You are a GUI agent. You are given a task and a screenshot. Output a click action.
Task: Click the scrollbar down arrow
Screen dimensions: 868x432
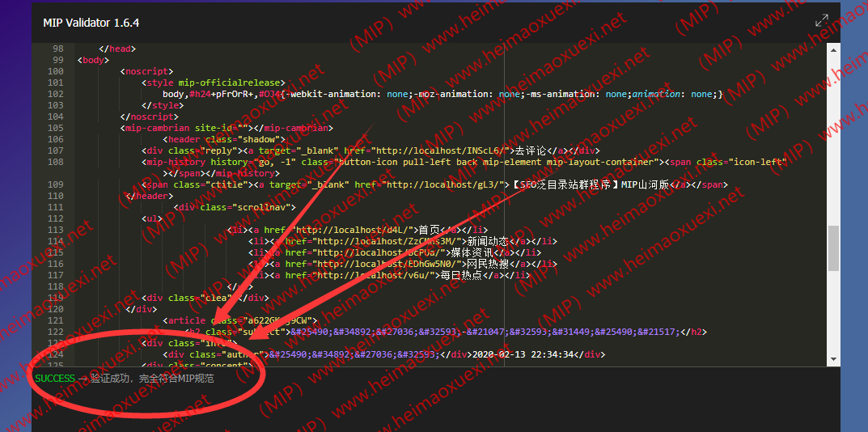[833, 359]
